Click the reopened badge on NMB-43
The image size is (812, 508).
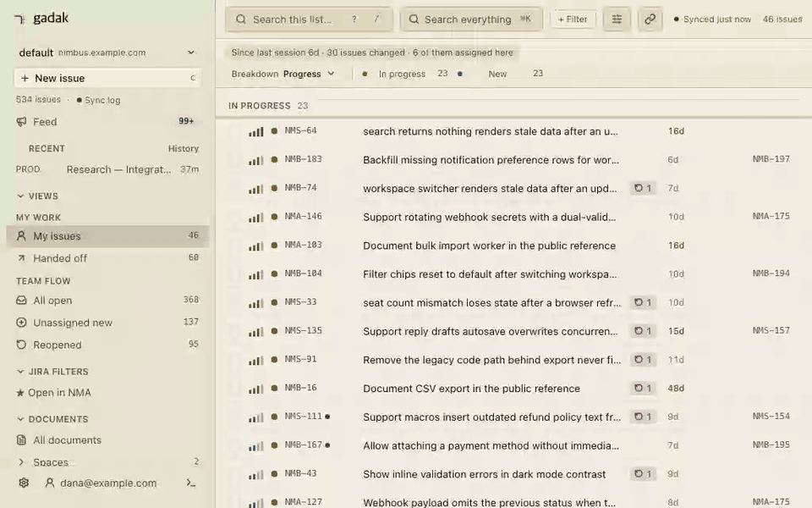point(643,473)
